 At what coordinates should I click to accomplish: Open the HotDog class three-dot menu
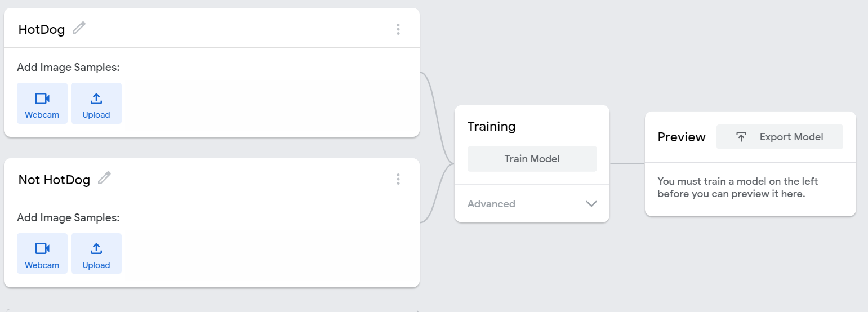point(398,29)
